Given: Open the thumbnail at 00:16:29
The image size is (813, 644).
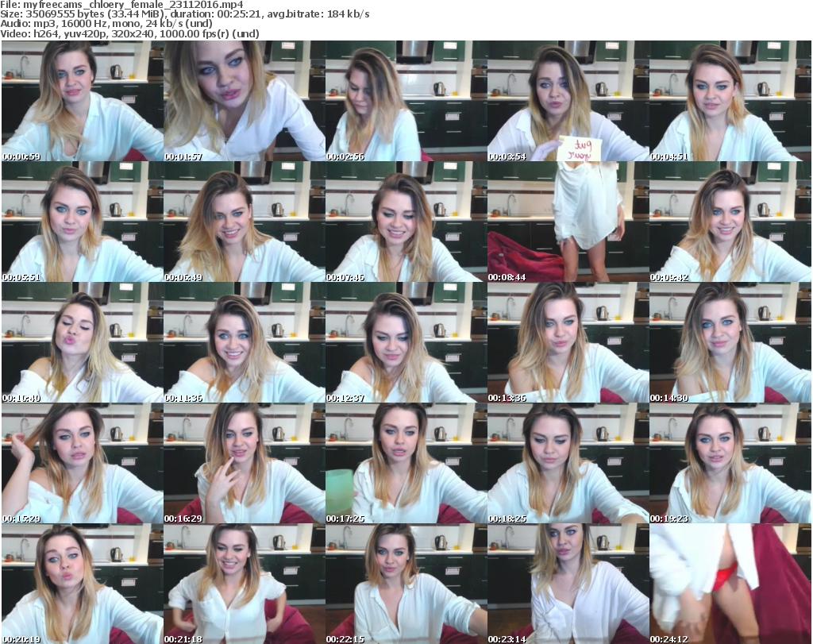Looking at the screenshot, I should 245,463.
